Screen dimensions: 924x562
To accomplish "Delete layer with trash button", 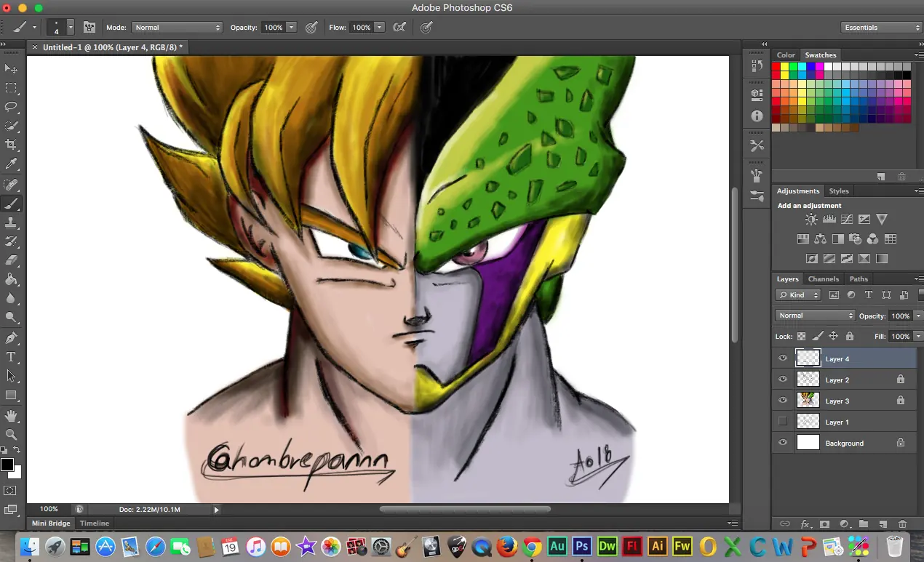I will tap(902, 524).
